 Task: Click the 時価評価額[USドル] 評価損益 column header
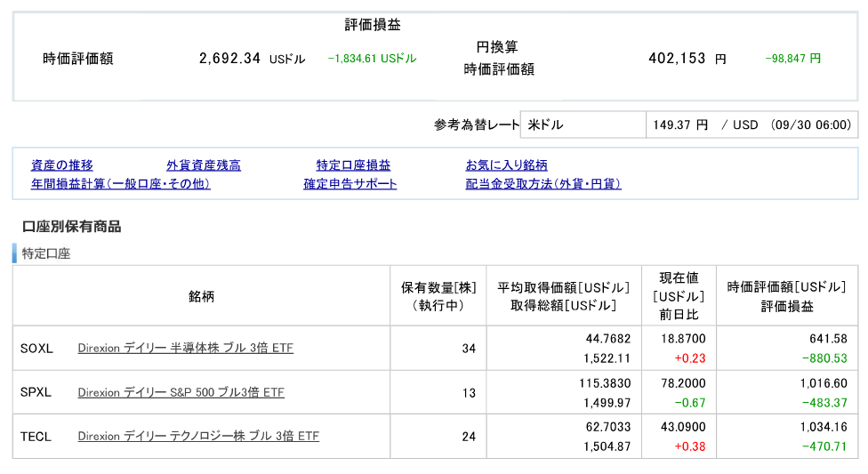pos(786,296)
